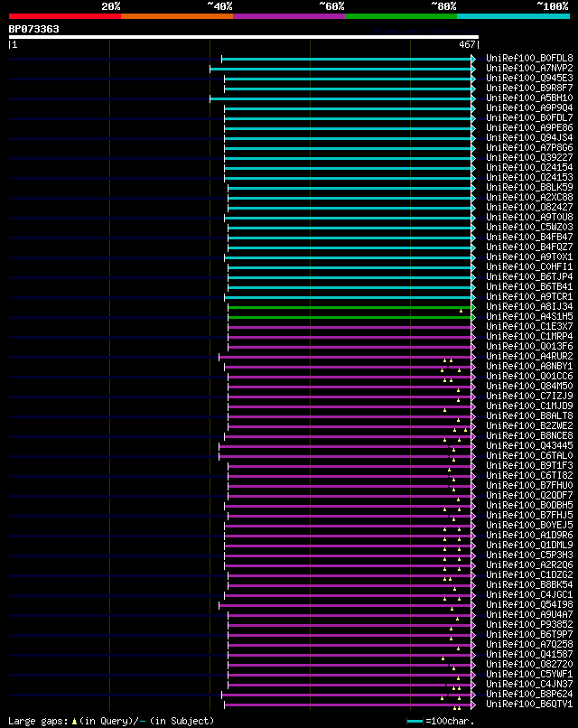Click the purple alignment bar for UniRef100_C1E3X7
Image resolution: width=578 pixels, height=728 pixels.
pyautogui.click(x=350, y=327)
